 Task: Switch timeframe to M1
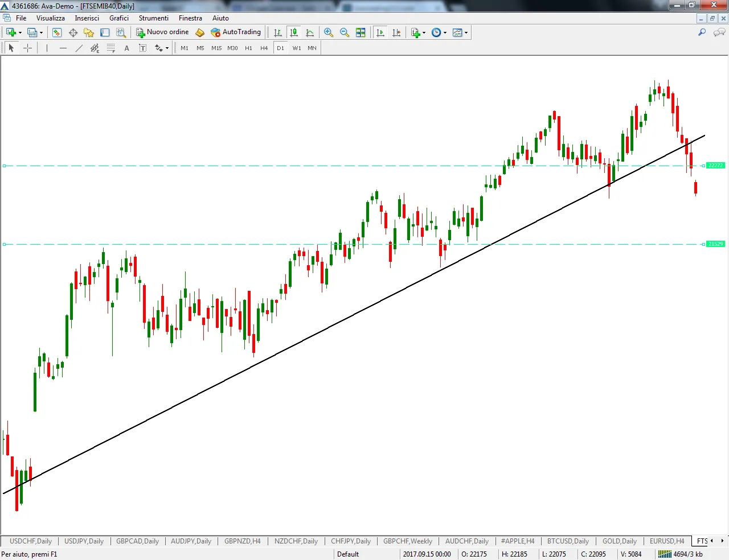[185, 48]
